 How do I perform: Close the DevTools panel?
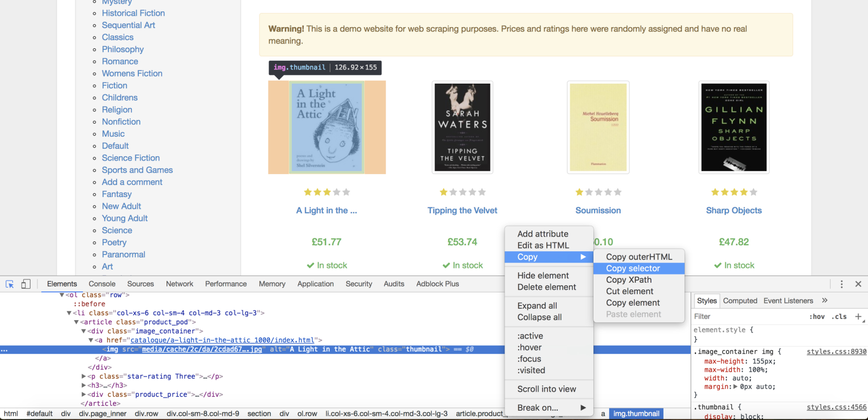(858, 284)
